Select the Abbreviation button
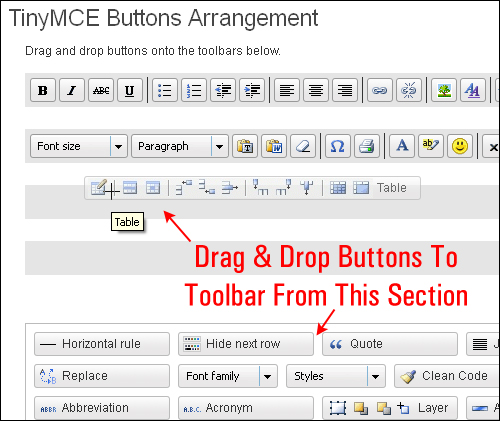500x421 pixels. tap(102, 408)
